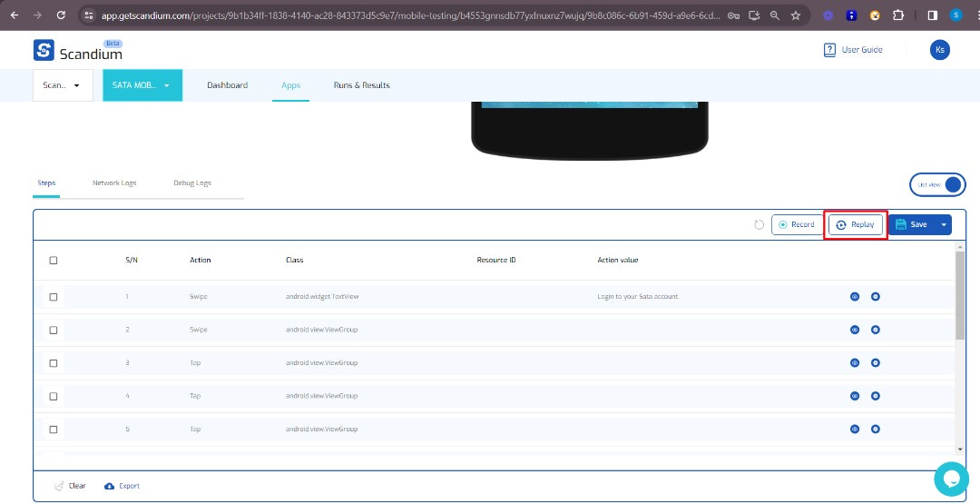The image size is (980, 504).
Task: Open the chat support bubble
Action: pos(951,479)
